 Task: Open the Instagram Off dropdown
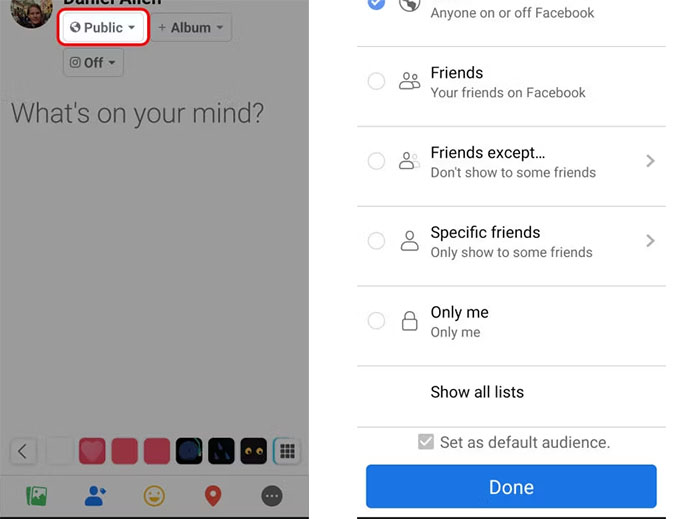93,62
